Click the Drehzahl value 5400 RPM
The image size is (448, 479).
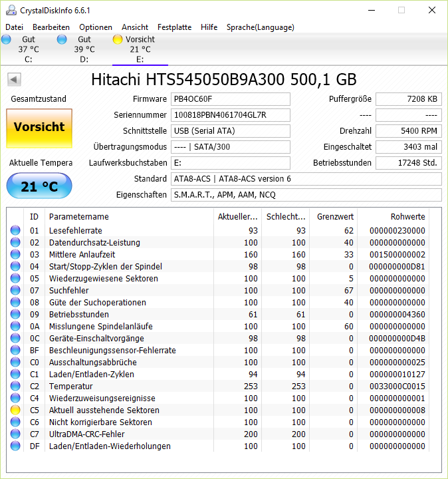pos(409,131)
